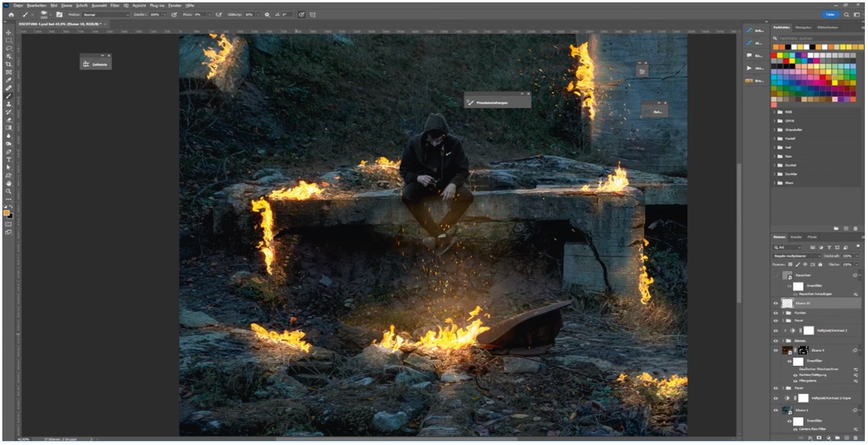Select the Type tool
This screenshot has width=868, height=445.
[x=9, y=159]
